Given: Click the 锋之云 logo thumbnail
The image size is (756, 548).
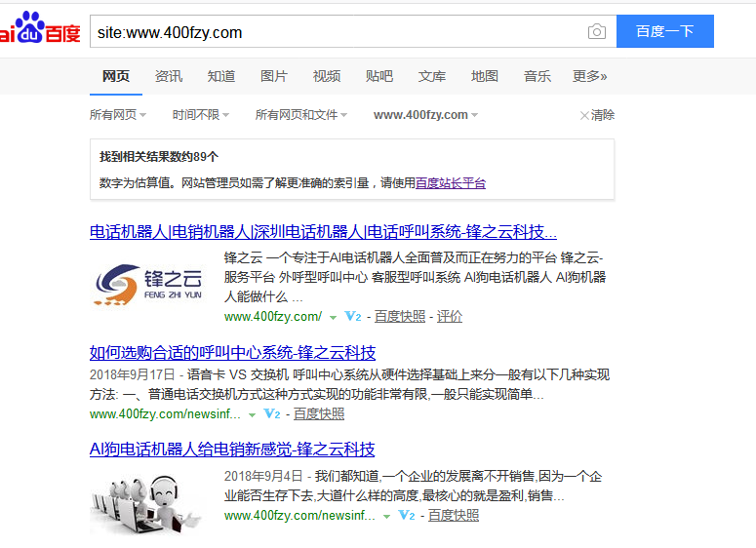Looking at the screenshot, I should pyautogui.click(x=148, y=284).
